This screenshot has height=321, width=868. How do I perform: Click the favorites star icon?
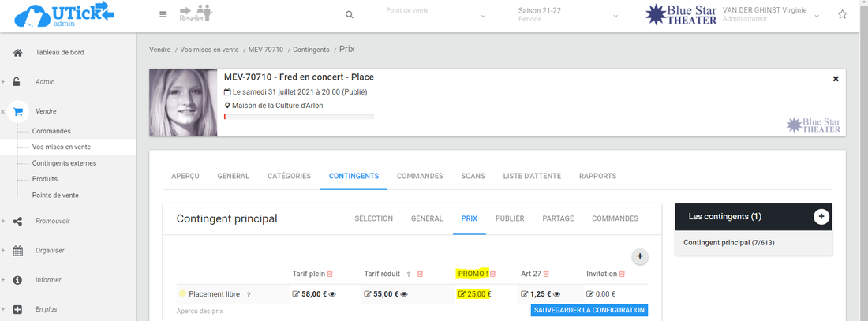pyautogui.click(x=842, y=15)
